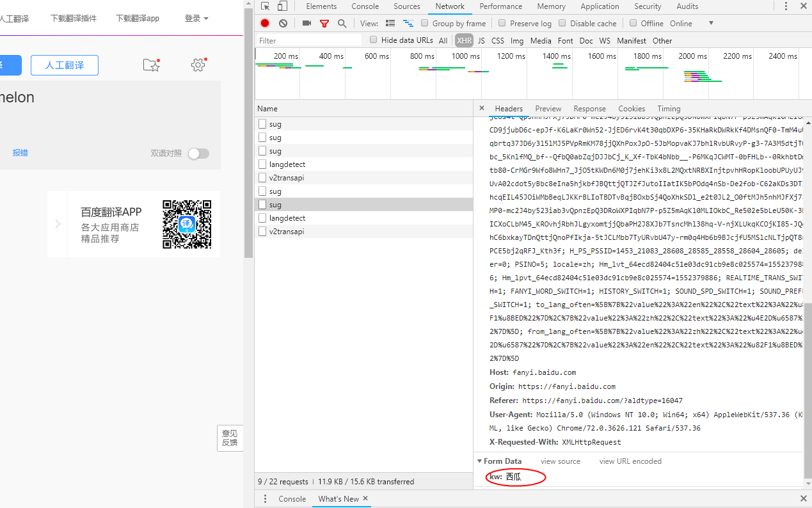Image resolution: width=812 pixels, height=508 pixels.
Task: Open the drawer three-dot menu
Action: (266, 498)
